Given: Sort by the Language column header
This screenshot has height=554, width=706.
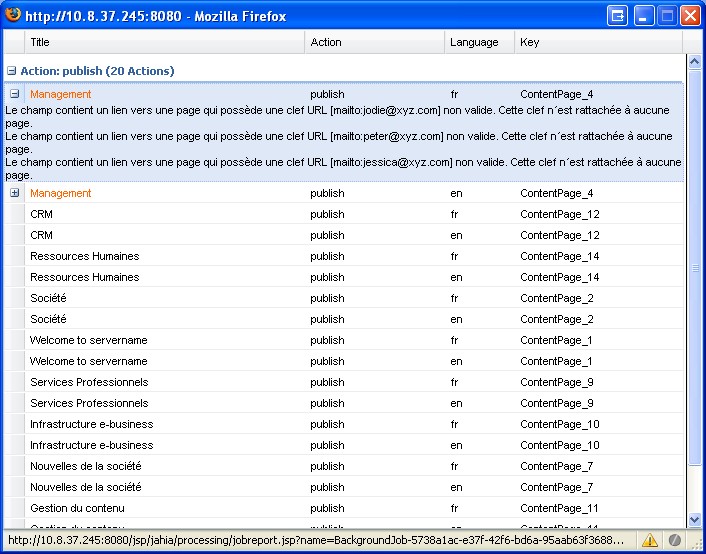Looking at the screenshot, I should tap(480, 42).
